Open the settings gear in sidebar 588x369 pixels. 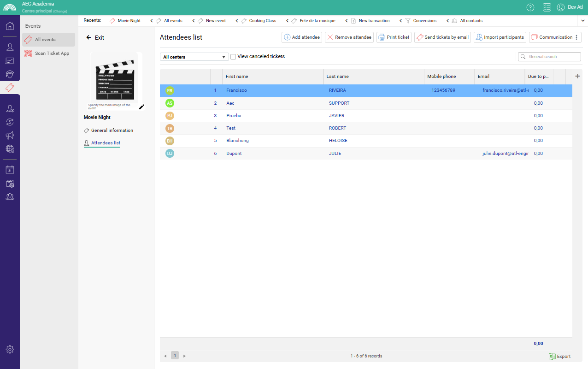click(10, 350)
